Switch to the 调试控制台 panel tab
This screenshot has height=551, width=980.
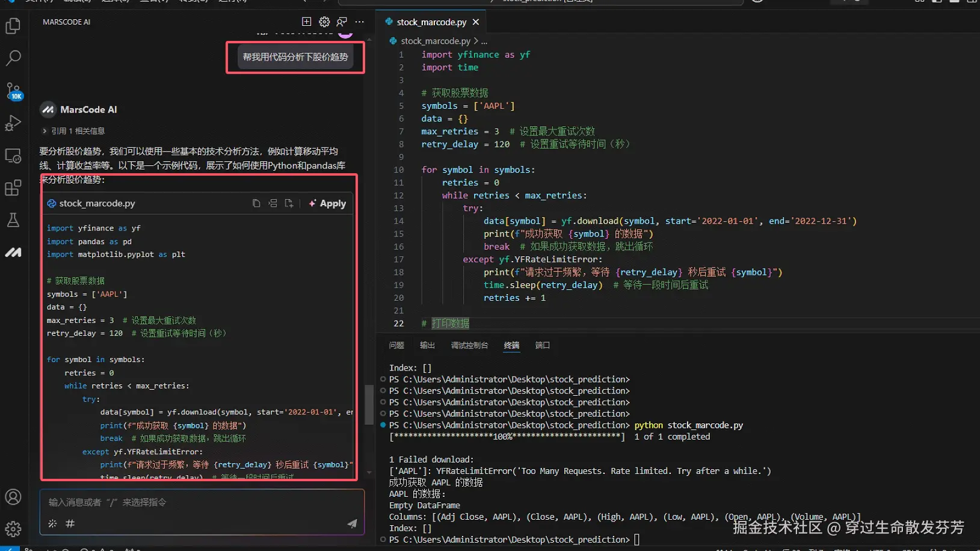click(469, 345)
